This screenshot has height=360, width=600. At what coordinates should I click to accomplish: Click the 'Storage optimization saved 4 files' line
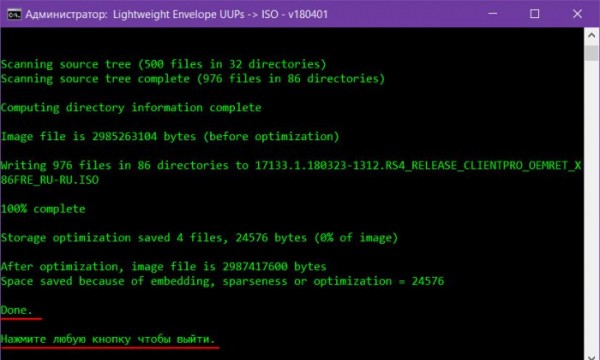pos(199,238)
